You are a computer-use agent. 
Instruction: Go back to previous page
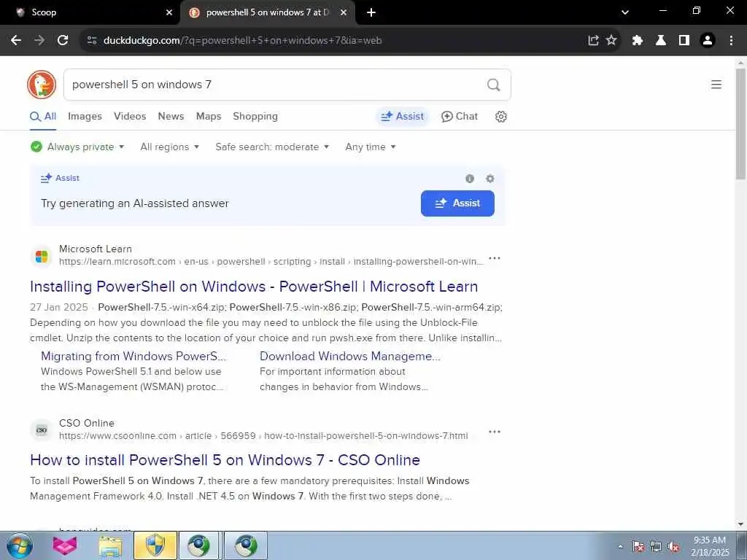[16, 41]
